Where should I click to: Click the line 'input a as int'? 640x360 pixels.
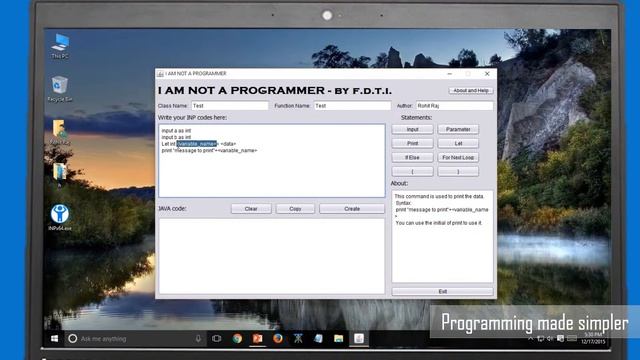click(x=176, y=131)
